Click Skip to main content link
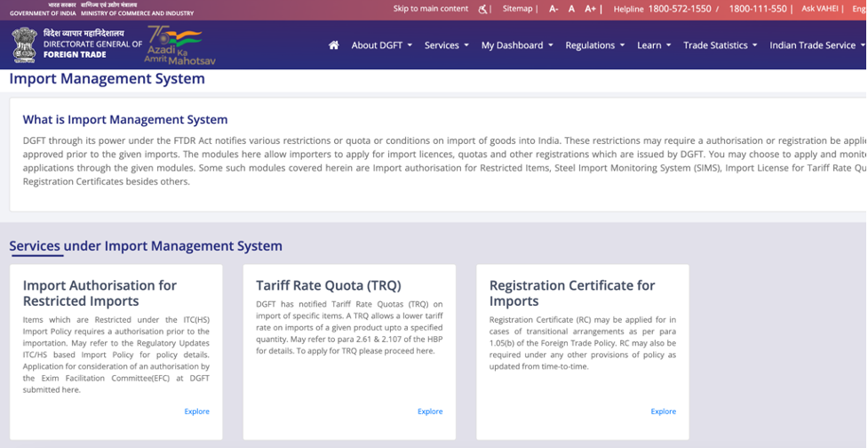This screenshot has height=448, width=868. 431,9
